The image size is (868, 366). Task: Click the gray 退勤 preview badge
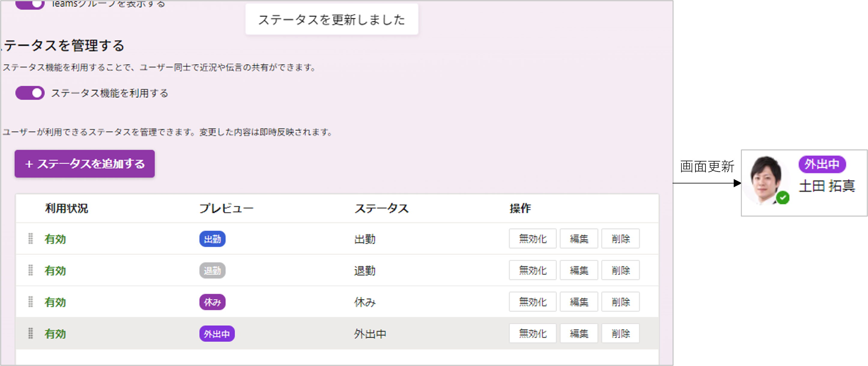tap(212, 271)
